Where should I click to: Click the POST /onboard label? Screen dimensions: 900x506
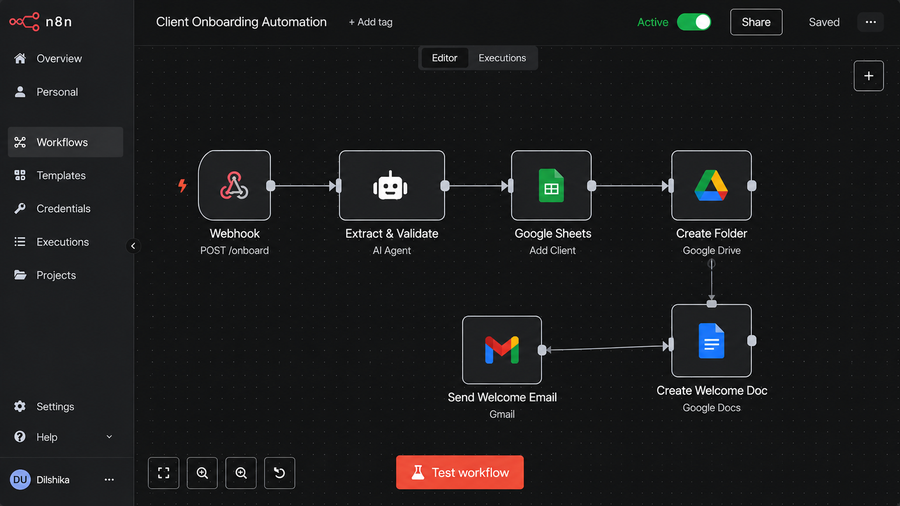(x=234, y=251)
